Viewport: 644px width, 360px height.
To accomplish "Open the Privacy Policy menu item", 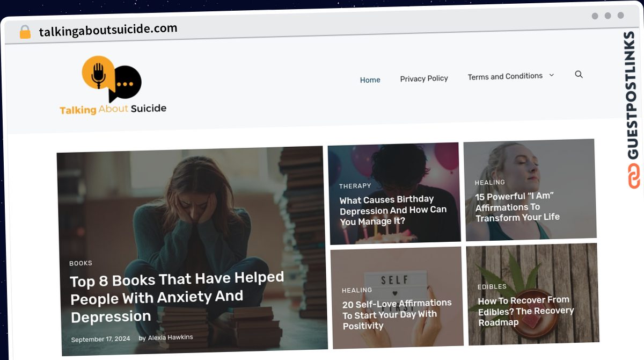I will 424,78.
